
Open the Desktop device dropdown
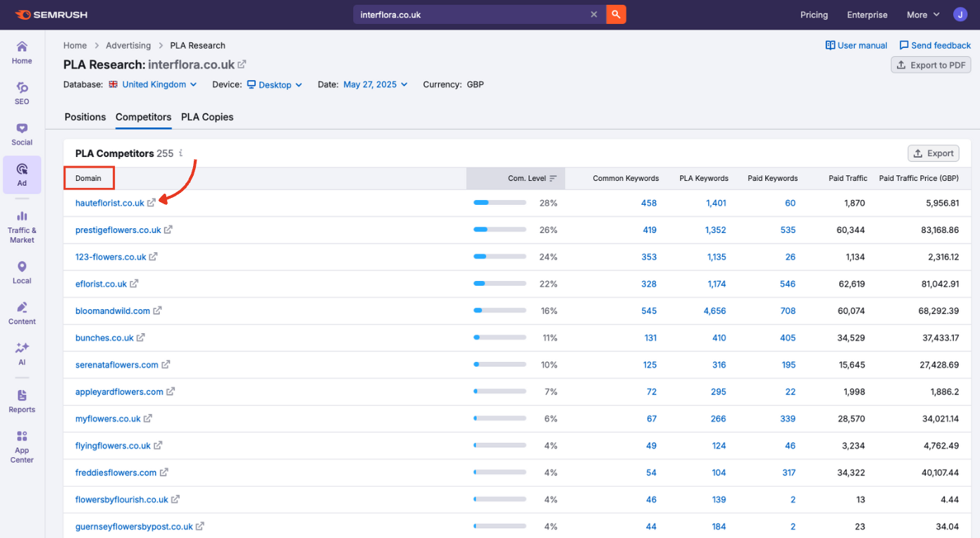pyautogui.click(x=275, y=85)
